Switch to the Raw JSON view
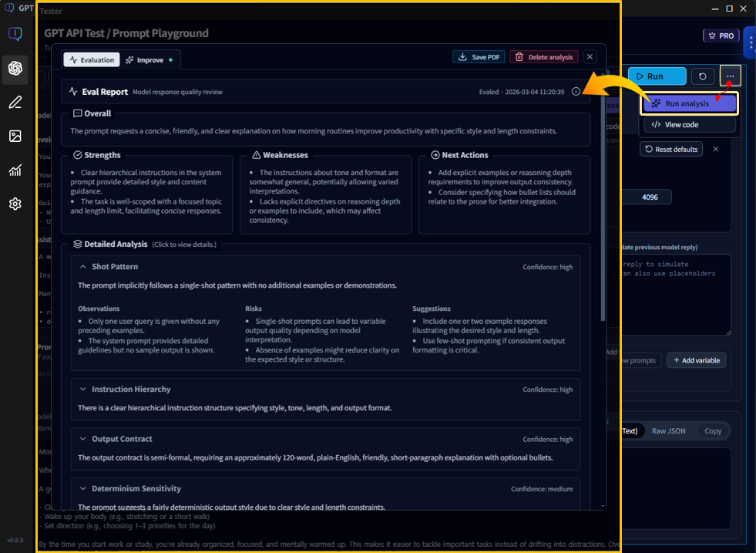 pyautogui.click(x=668, y=431)
